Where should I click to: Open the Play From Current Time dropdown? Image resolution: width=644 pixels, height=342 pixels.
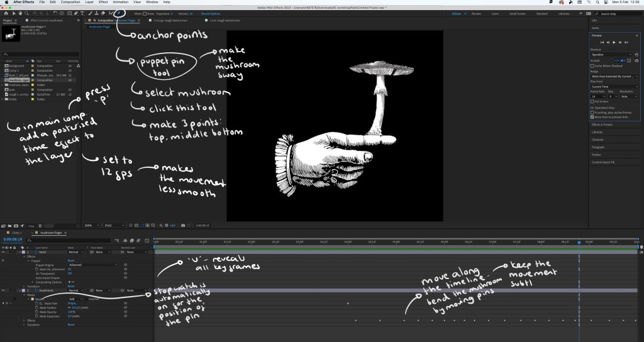pos(613,86)
